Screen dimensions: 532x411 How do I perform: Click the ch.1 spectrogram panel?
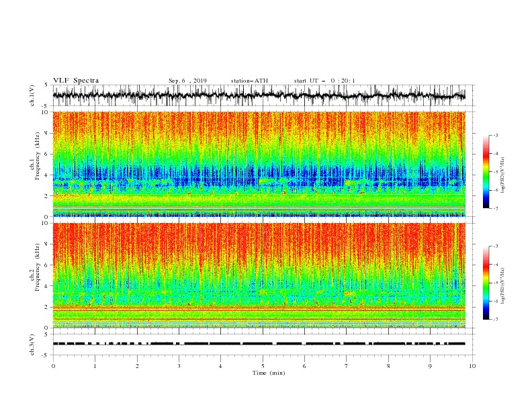coord(259,164)
